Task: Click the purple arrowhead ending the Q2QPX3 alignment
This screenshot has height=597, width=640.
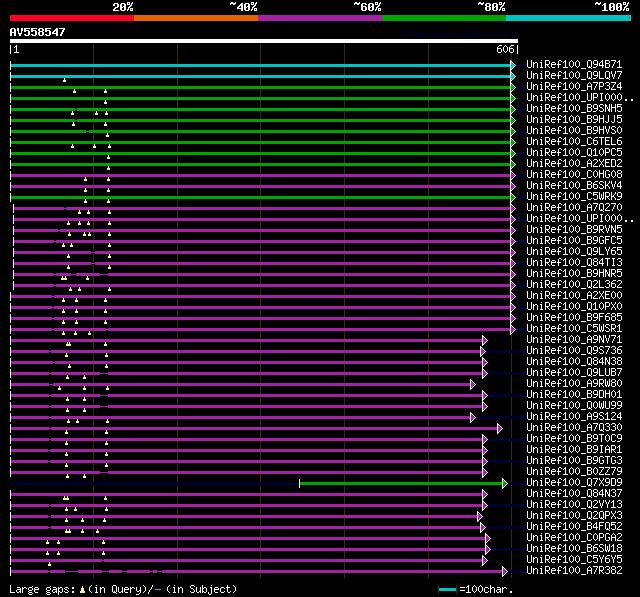Action: (480, 517)
